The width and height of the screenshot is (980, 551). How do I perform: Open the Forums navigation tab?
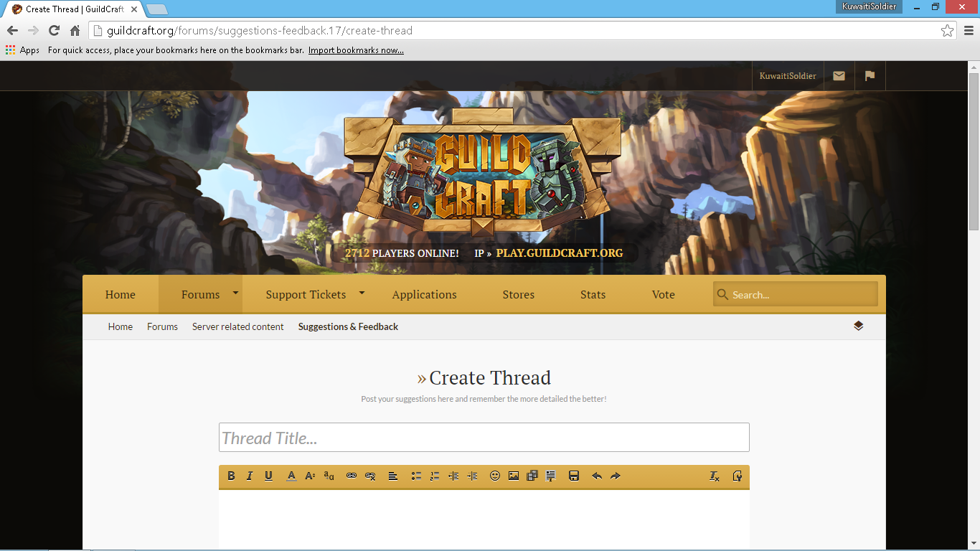pyautogui.click(x=200, y=294)
